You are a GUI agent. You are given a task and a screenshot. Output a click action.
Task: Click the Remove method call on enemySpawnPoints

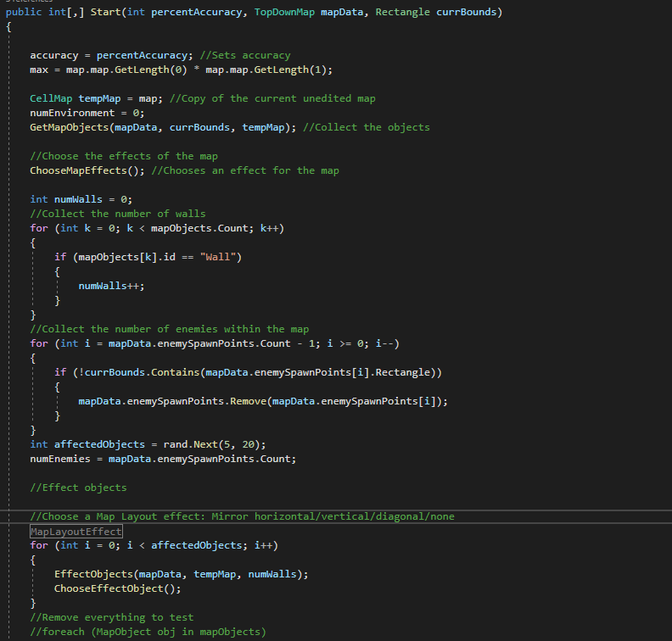tap(246, 401)
